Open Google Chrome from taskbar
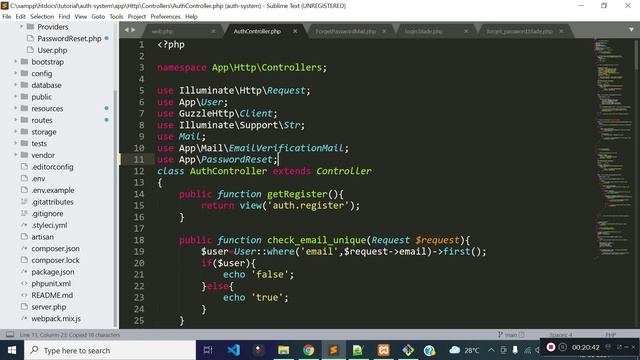Image resolution: width=640 pixels, height=360 pixels. click(x=309, y=350)
